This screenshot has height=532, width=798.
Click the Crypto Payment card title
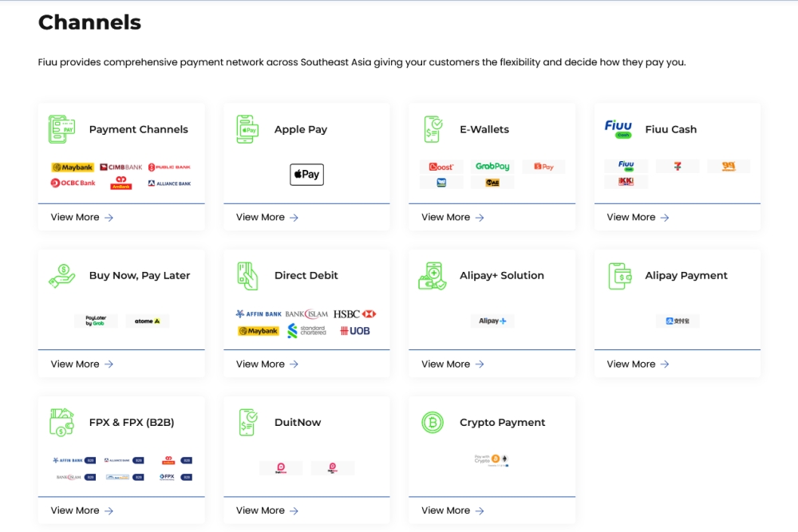(x=502, y=422)
